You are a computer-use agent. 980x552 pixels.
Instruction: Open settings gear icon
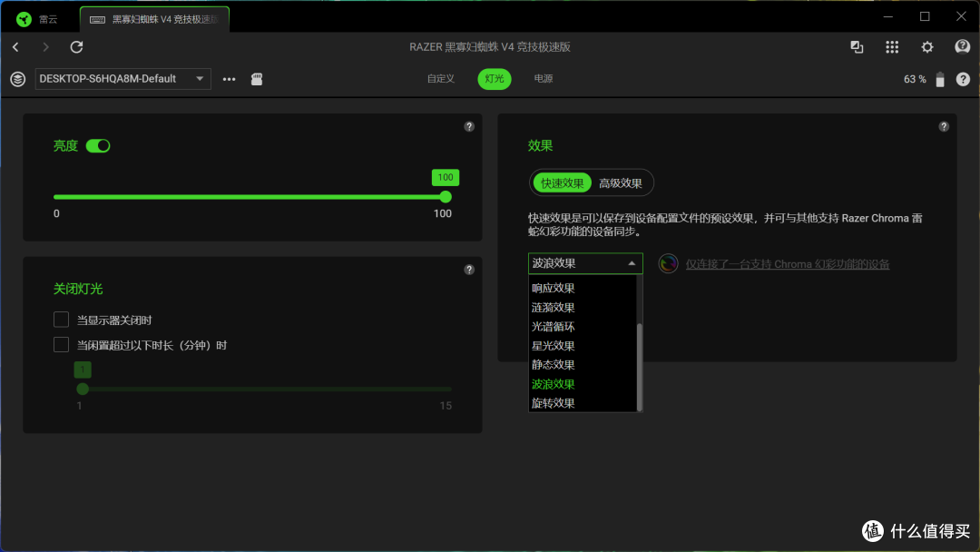tap(926, 47)
